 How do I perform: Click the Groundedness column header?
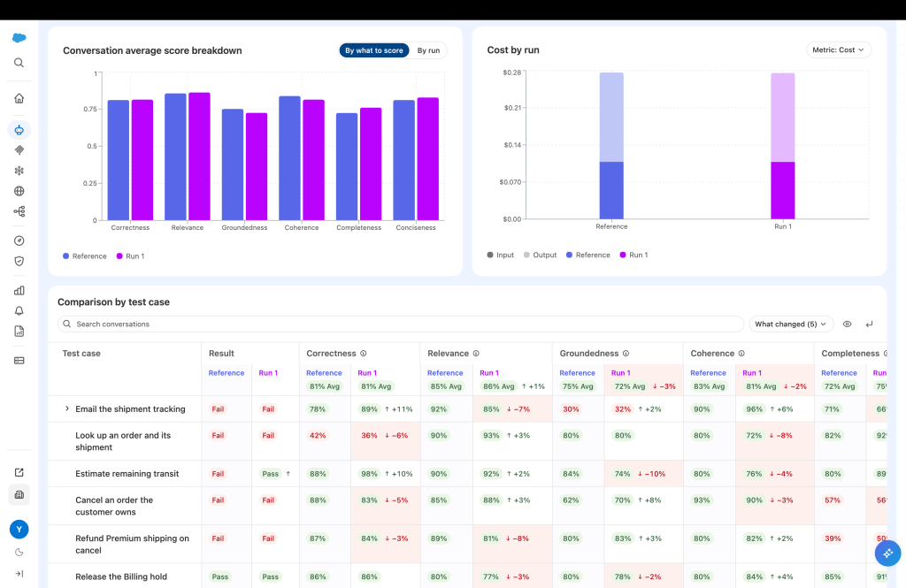588,354
